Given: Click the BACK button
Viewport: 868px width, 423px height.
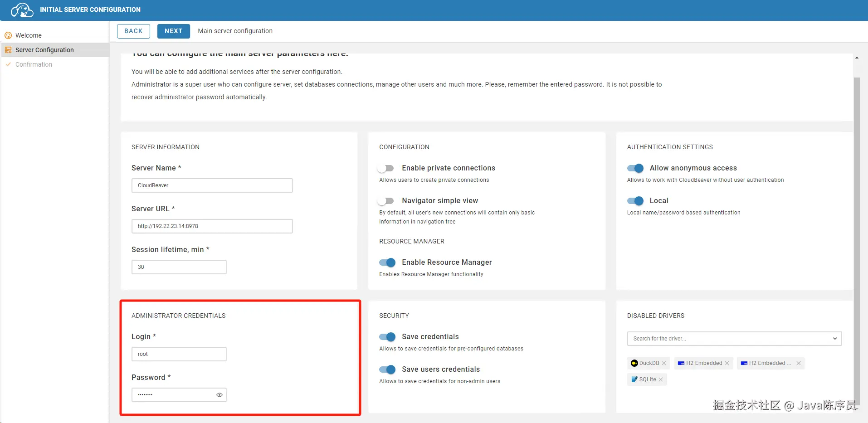Looking at the screenshot, I should [133, 31].
